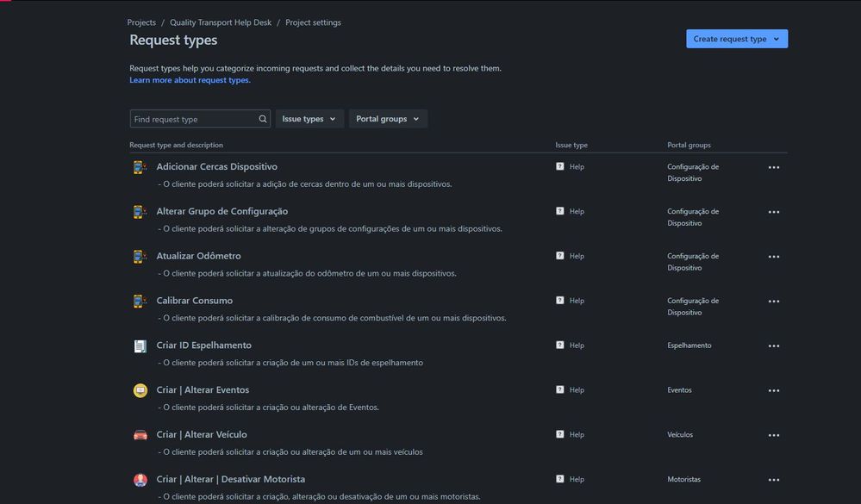The width and height of the screenshot is (861, 504).
Task: Click Configuração de Dispositivo for Calibrar Consumo
Action: [693, 307]
